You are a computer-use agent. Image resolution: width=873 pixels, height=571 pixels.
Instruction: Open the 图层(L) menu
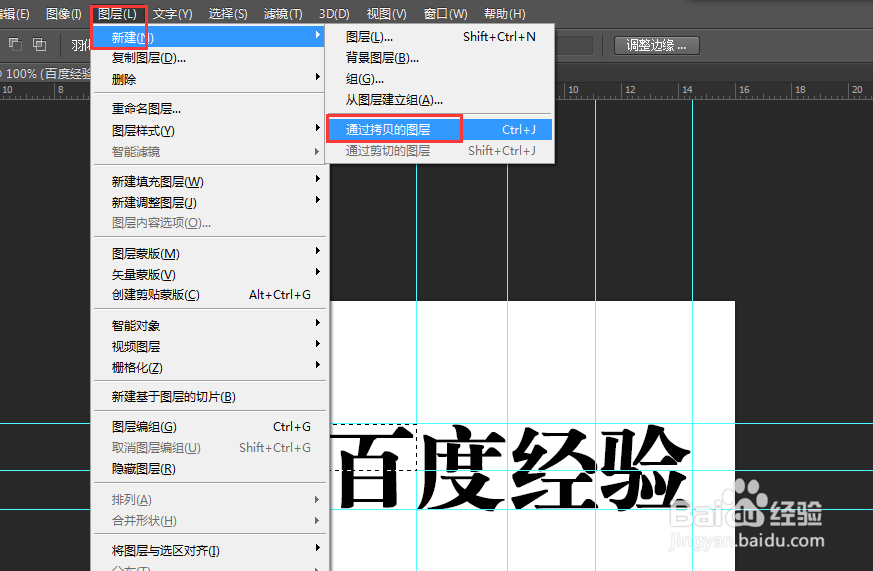tap(117, 14)
